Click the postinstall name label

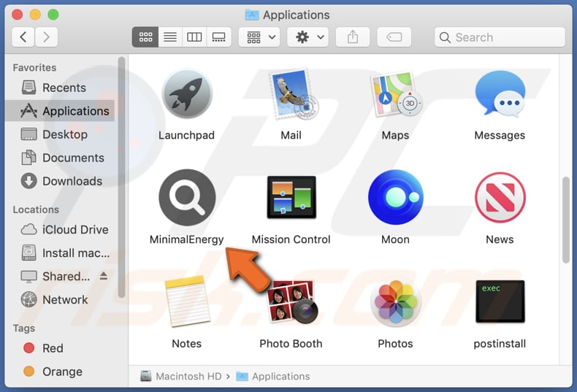pyautogui.click(x=500, y=344)
